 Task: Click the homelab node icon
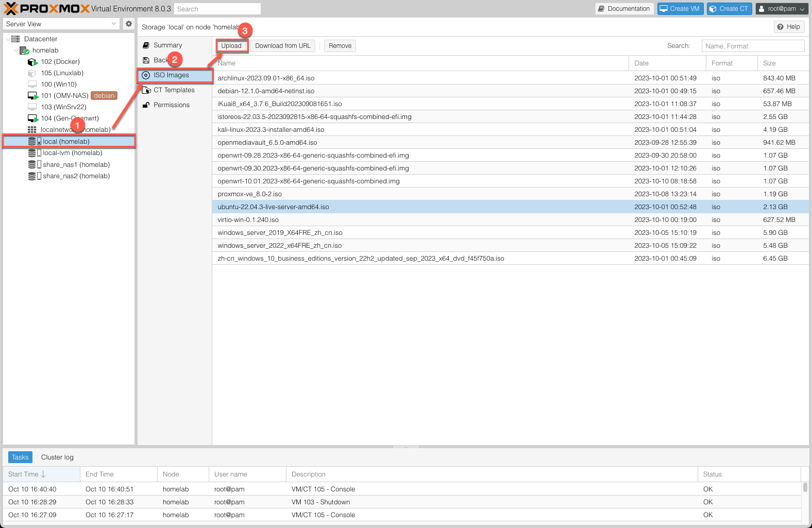[24, 50]
